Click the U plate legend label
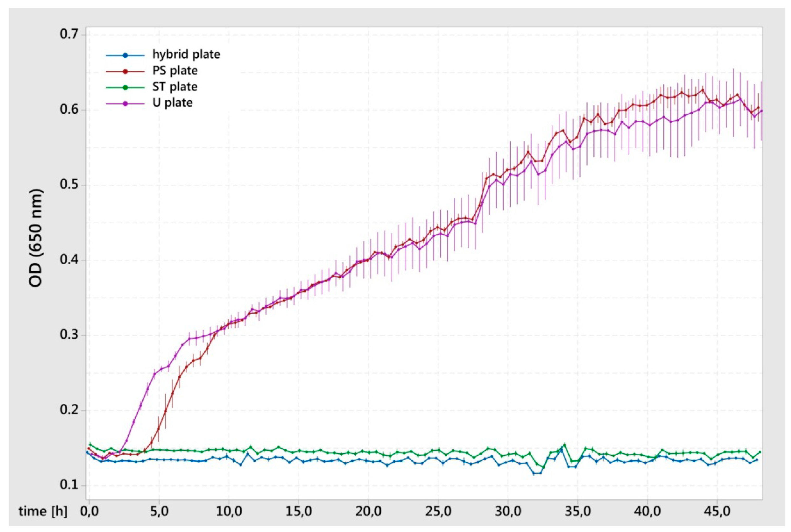 click(172, 103)
